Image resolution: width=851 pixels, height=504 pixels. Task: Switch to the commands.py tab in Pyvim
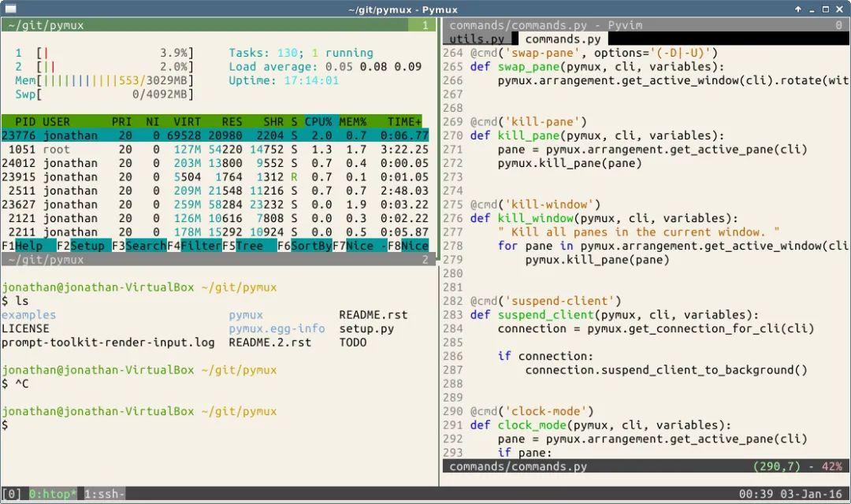[x=562, y=38]
